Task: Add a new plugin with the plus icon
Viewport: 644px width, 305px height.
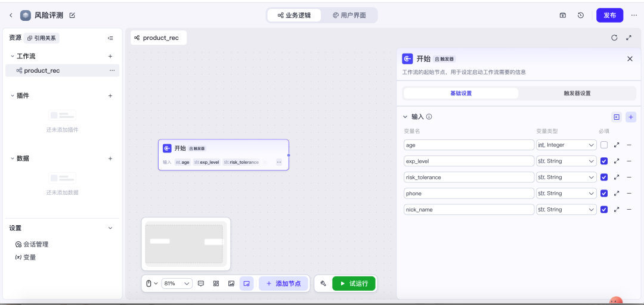Action: point(110,96)
